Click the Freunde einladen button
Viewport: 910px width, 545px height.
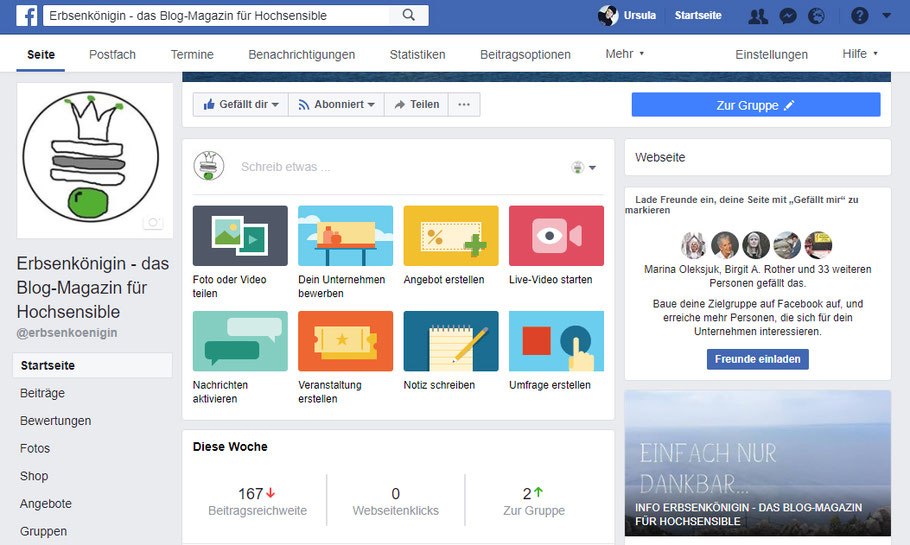tap(757, 359)
